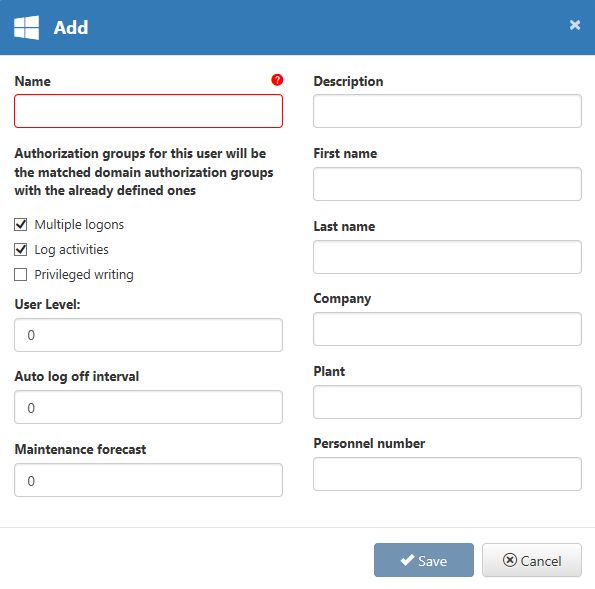Click the 'Description' field label
595x589 pixels.
(x=348, y=82)
